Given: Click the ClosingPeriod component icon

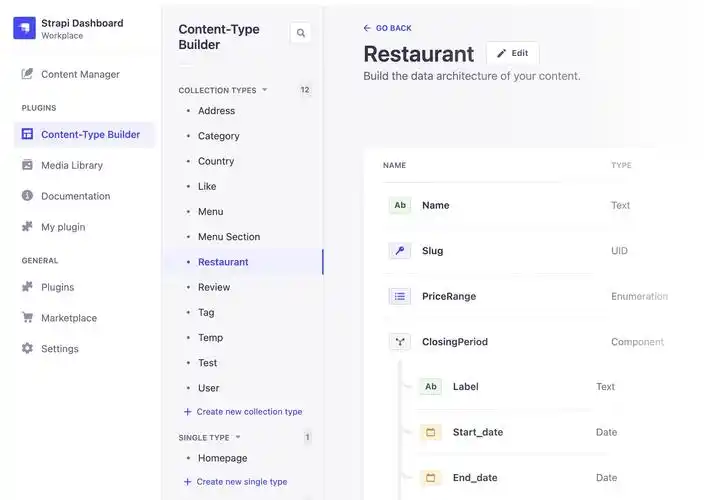Looking at the screenshot, I should pos(400,342).
